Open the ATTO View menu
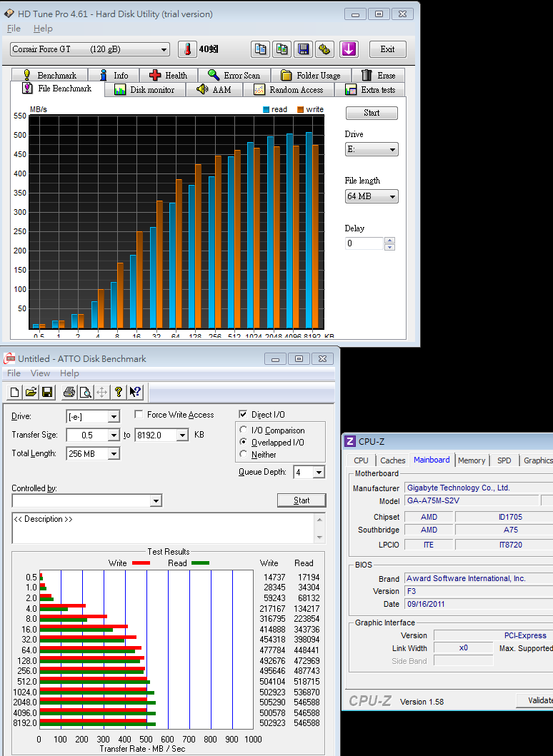The width and height of the screenshot is (553, 756). coord(40,373)
